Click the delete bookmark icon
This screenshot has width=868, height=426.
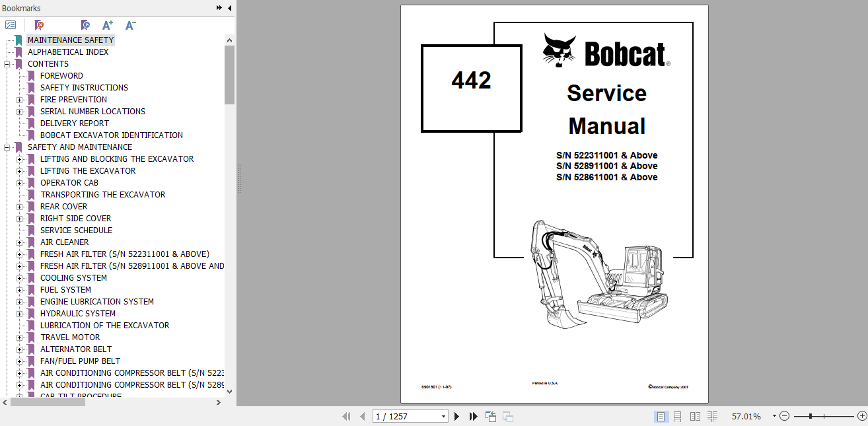tap(40, 25)
